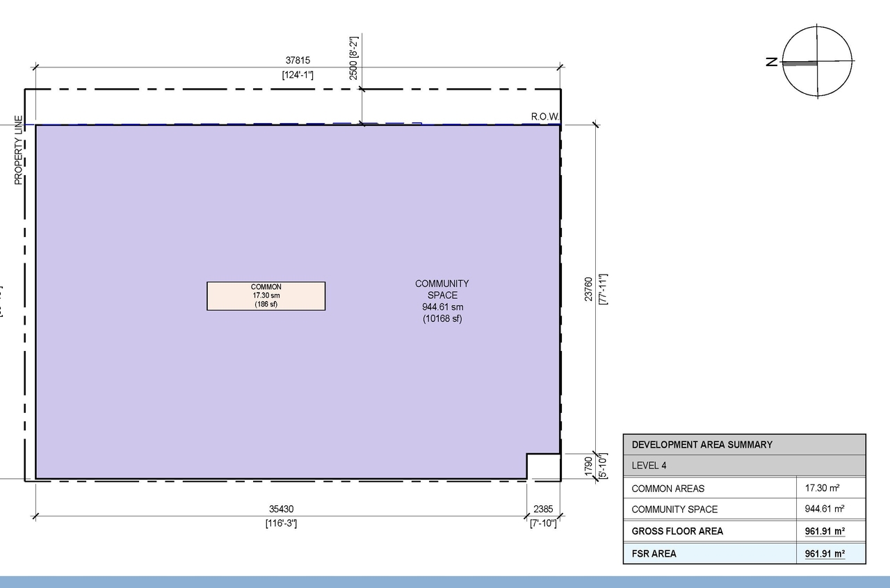Select the (10168 sf) area text
Screen dimensions: 890x588
coord(442,319)
